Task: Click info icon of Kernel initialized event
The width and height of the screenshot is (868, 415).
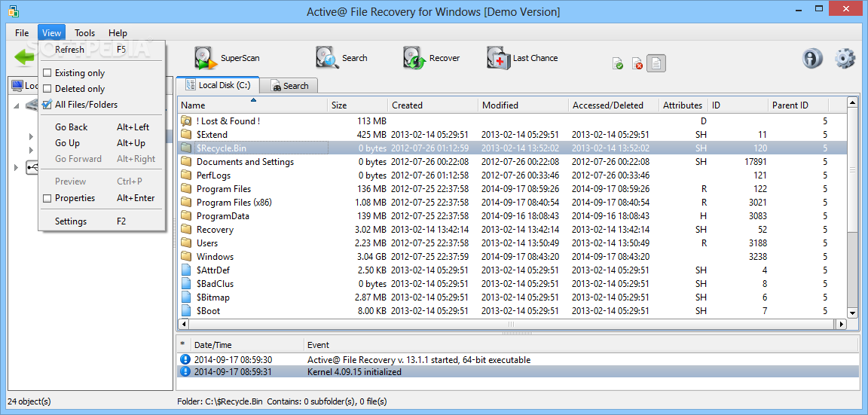Action: coord(185,372)
